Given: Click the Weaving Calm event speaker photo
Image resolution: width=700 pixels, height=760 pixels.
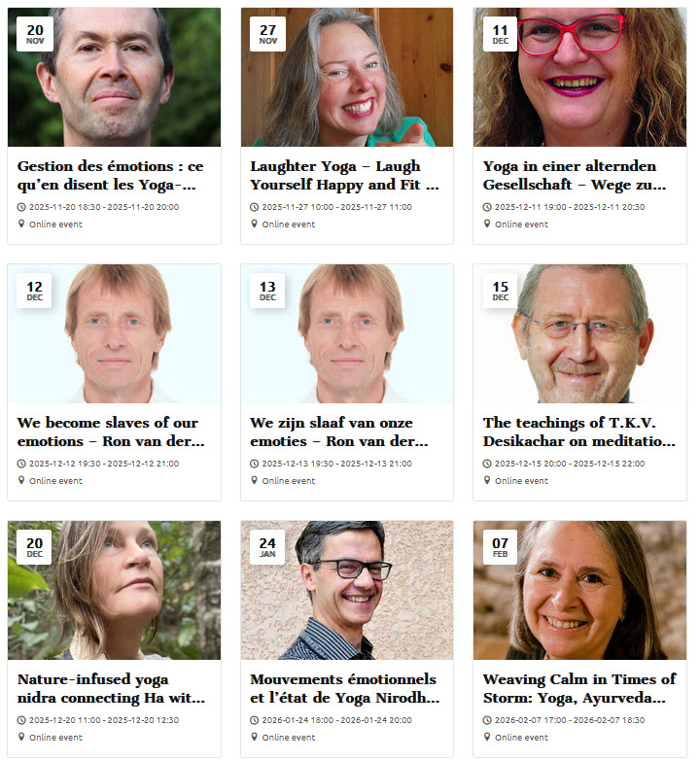Looking at the screenshot, I should (579, 590).
